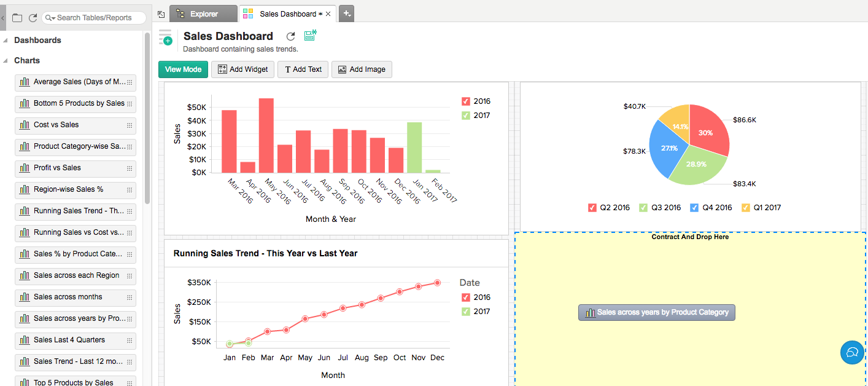Click the refresh icon next to the Sales Dashboard title
Screen dimensions: 868x386
point(291,36)
